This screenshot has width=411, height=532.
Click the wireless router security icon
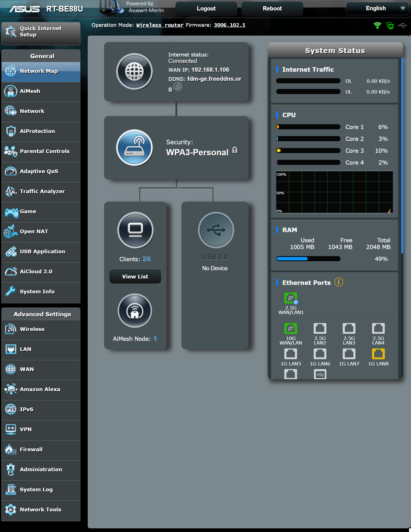(x=135, y=148)
